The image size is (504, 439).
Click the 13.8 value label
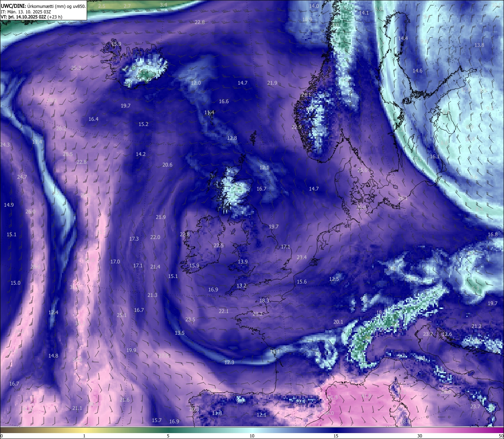(479, 45)
